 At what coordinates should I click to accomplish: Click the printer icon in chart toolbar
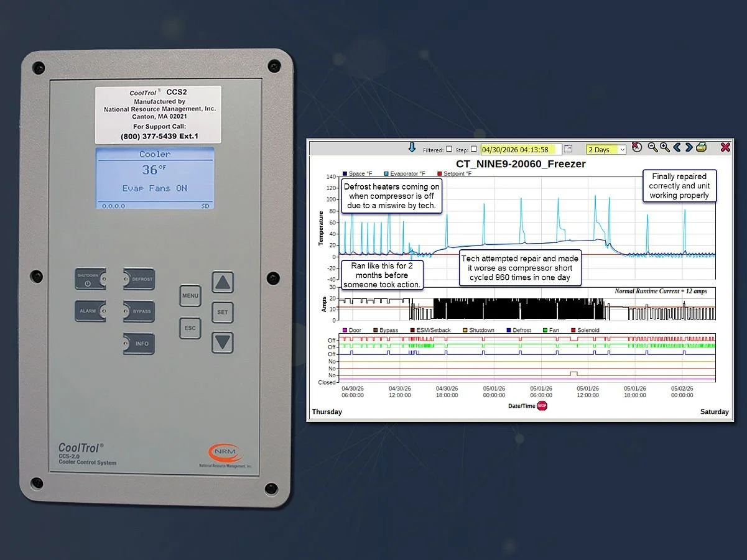point(702,147)
